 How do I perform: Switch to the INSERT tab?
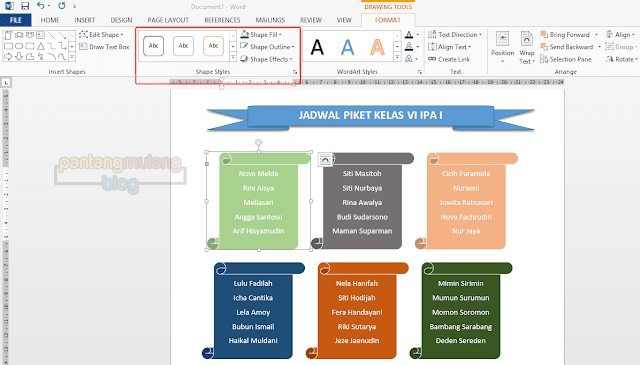point(84,20)
